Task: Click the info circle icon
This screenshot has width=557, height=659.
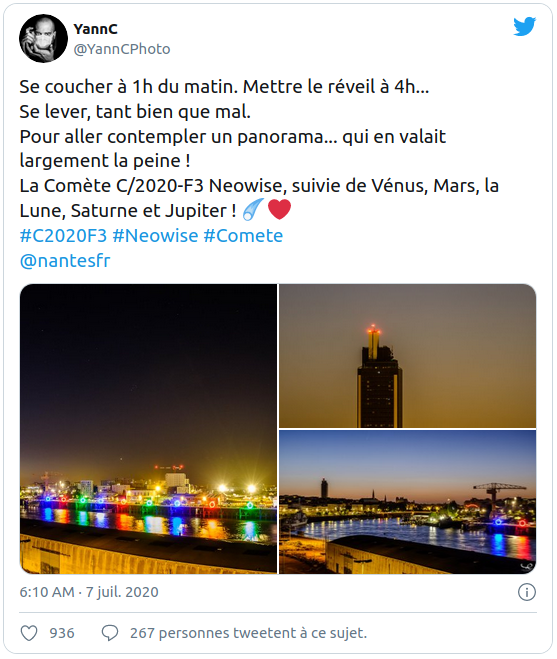Action: (527, 592)
